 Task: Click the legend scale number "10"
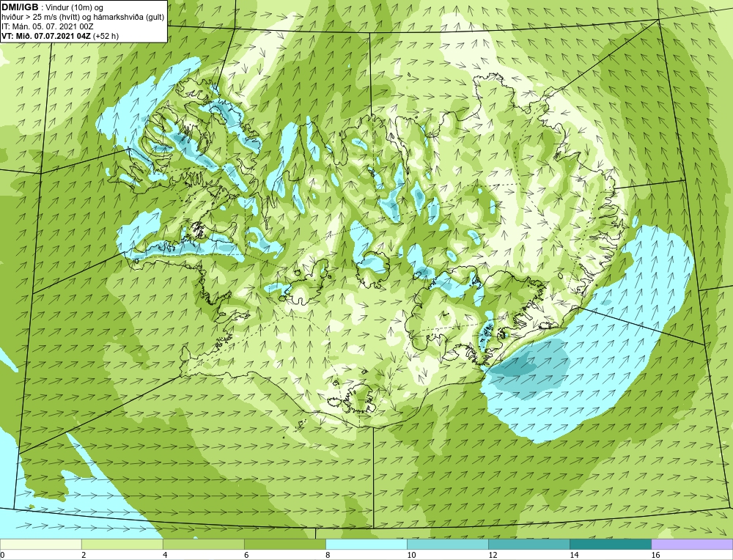(411, 556)
